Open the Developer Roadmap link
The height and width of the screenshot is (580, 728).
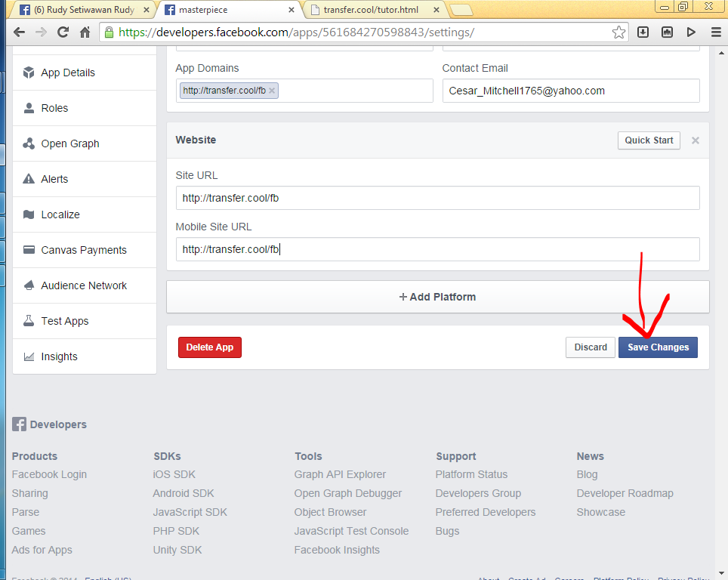pos(625,493)
